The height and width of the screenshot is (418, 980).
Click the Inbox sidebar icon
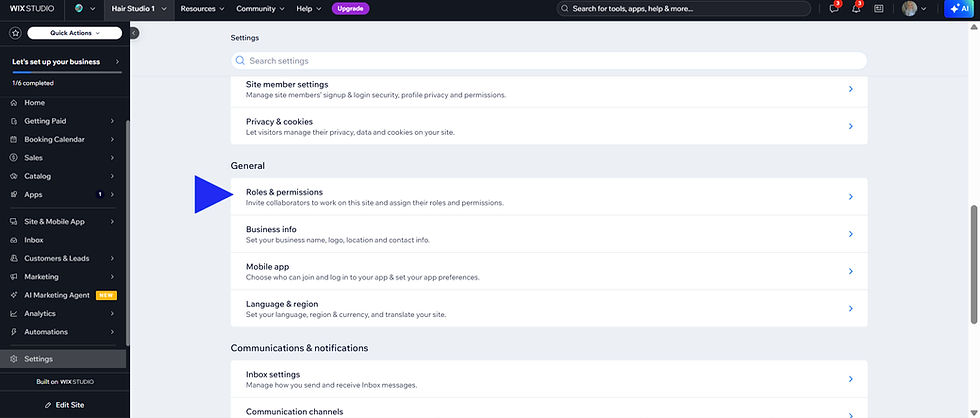click(x=14, y=240)
